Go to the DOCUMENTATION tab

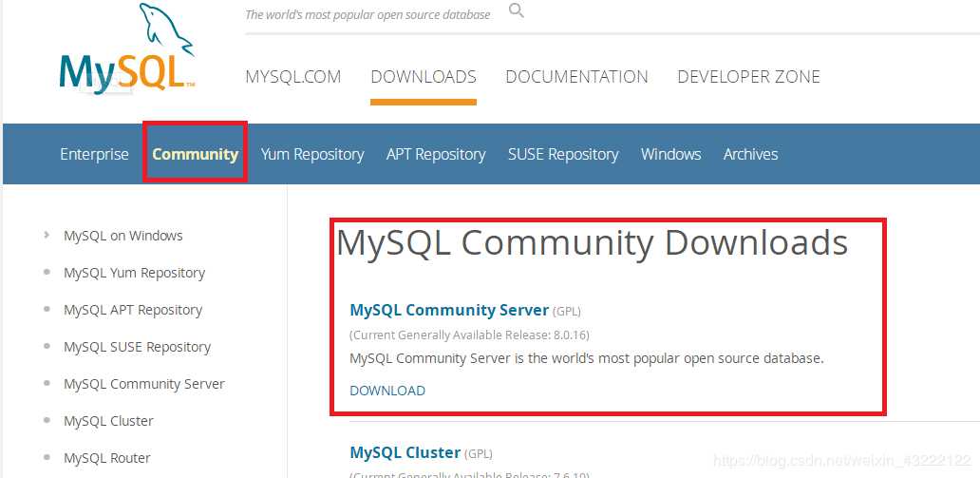(x=576, y=77)
